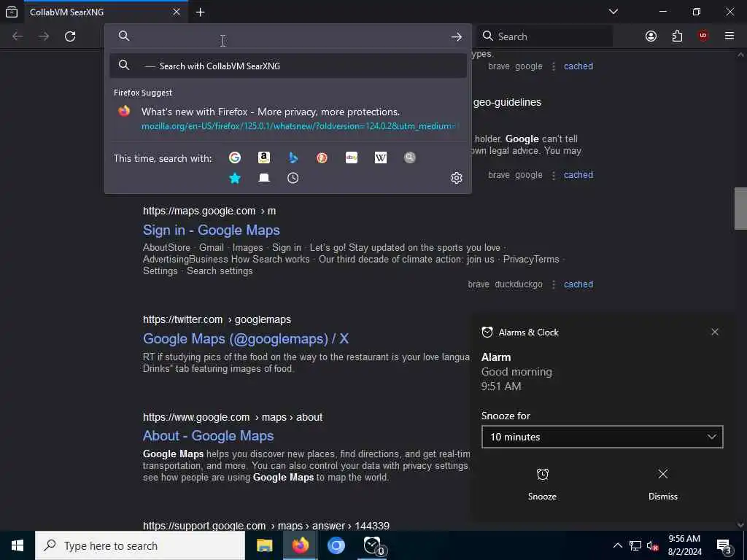Close the Alarms & Clock notification
Image resolution: width=747 pixels, height=560 pixels.
715,332
